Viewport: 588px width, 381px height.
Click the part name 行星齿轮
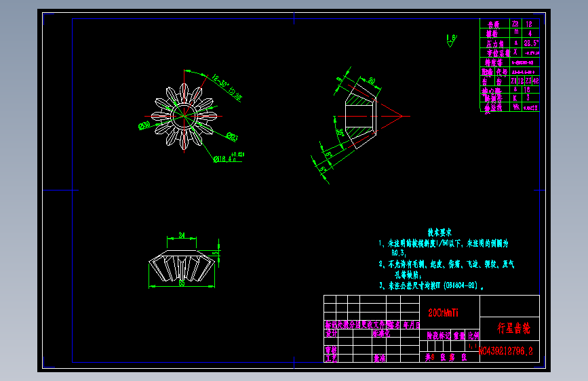pos(514,328)
